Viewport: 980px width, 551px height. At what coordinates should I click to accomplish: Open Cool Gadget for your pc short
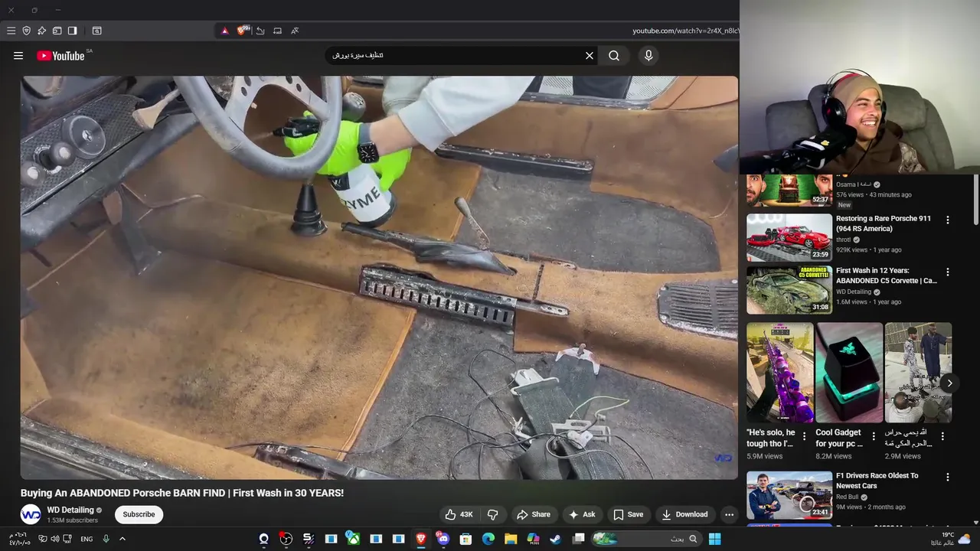(x=849, y=373)
